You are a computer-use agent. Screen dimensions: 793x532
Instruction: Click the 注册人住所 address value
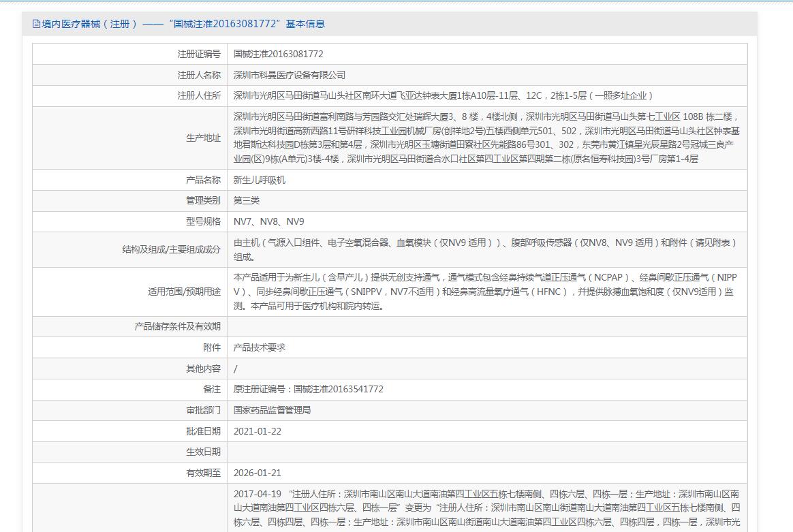point(443,96)
